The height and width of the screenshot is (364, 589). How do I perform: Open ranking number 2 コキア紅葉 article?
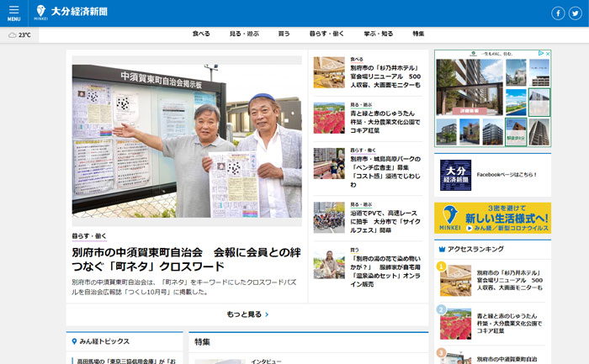pyautogui.click(x=510, y=324)
